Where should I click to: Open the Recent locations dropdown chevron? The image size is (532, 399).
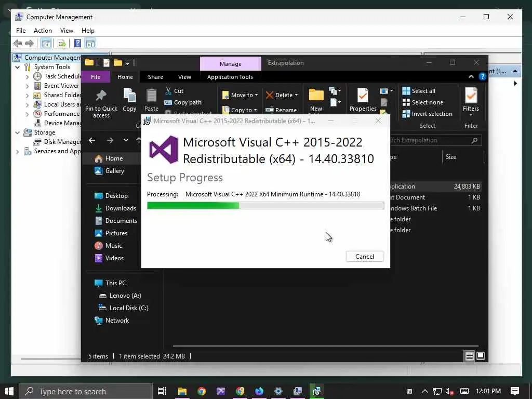(x=126, y=140)
